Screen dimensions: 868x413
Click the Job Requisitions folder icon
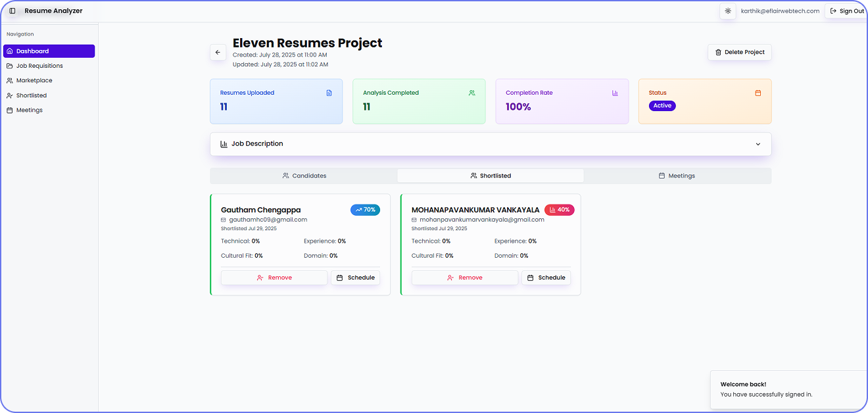pyautogui.click(x=9, y=66)
